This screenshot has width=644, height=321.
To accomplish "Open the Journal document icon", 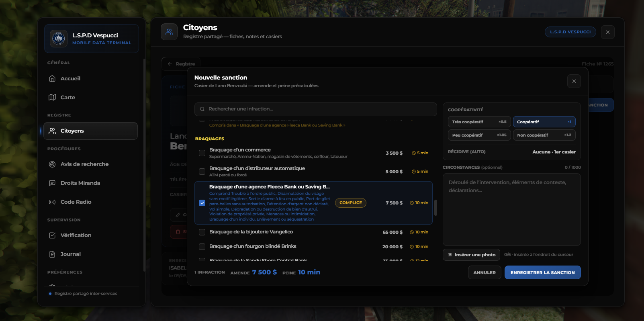I will (x=52, y=254).
